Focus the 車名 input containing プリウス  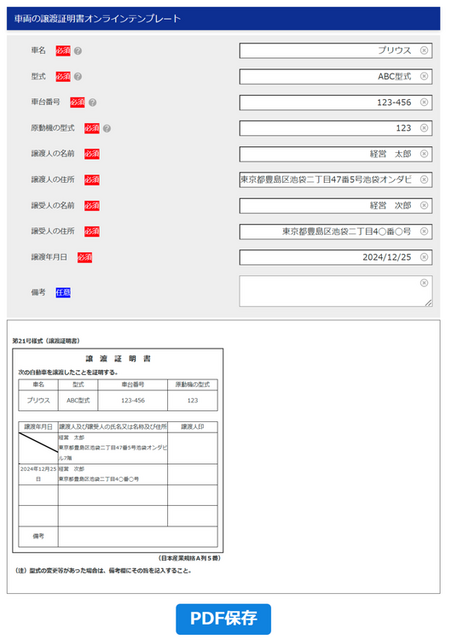point(335,51)
